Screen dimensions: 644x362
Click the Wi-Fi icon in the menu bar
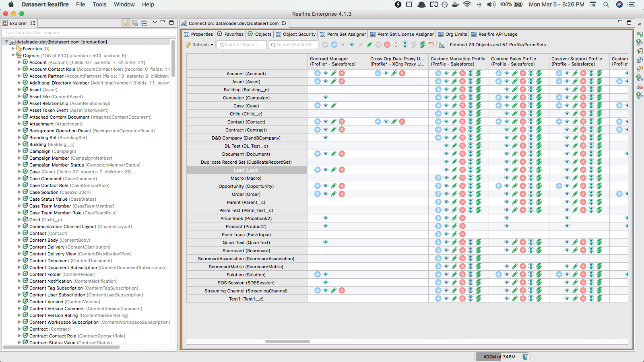(x=467, y=4)
